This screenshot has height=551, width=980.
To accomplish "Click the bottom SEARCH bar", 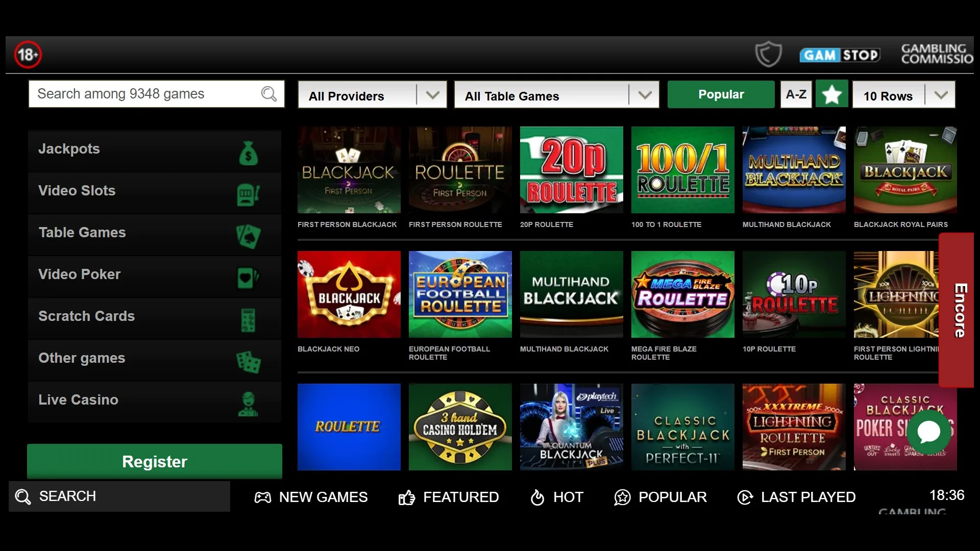I will (x=119, y=496).
